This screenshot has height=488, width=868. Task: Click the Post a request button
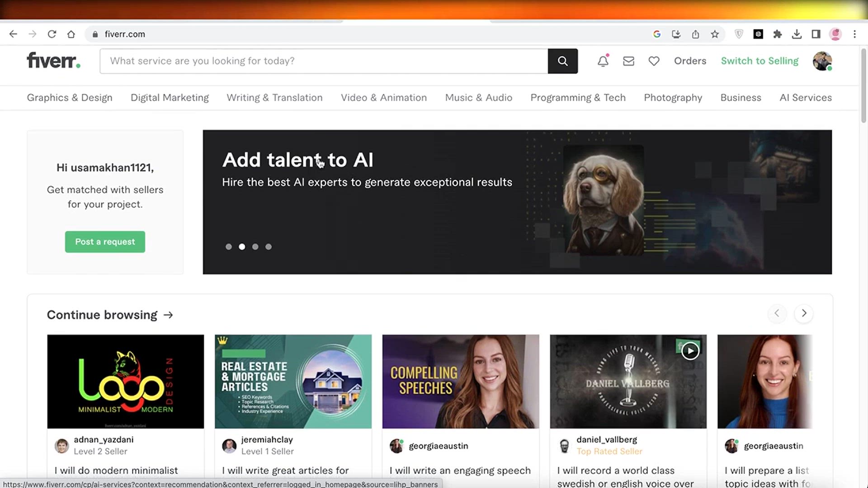pos(105,242)
